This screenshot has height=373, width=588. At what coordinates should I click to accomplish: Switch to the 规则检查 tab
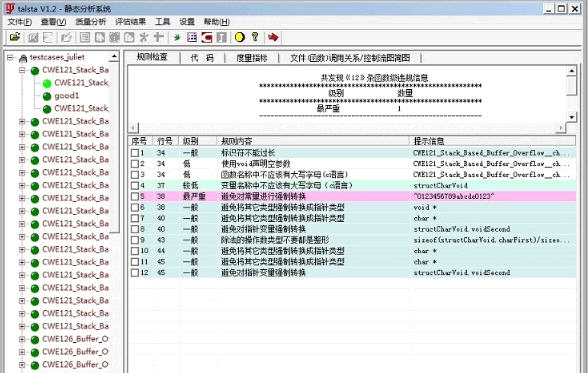tap(152, 57)
